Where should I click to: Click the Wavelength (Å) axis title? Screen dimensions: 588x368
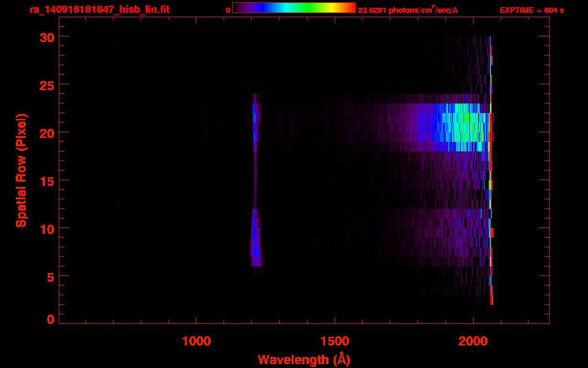click(x=304, y=359)
